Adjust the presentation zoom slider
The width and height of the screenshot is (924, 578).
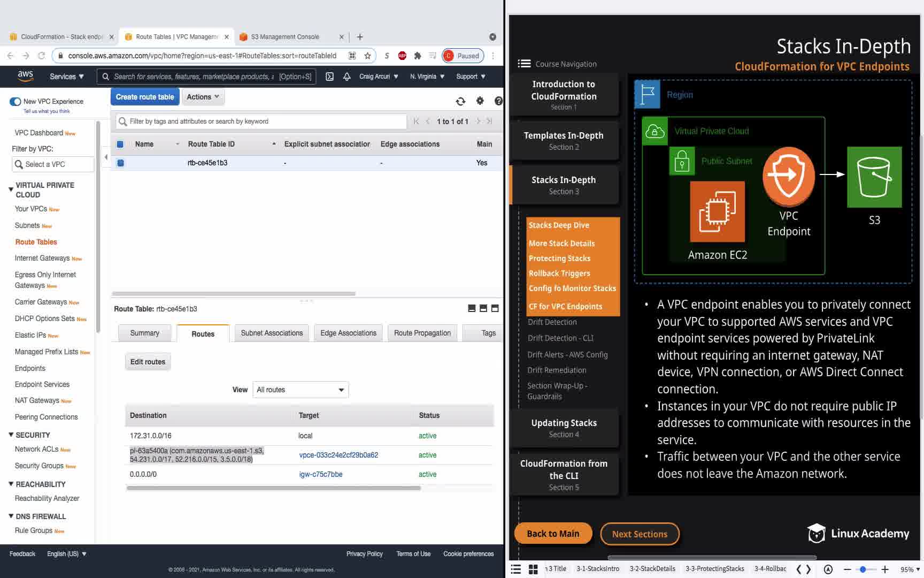[x=863, y=569]
